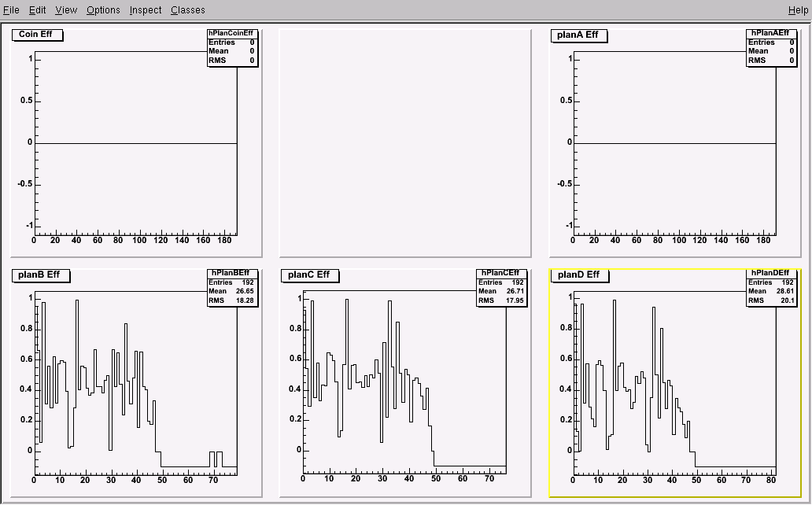Click RMS 17.95 in hPlanCEff stats
Image resolution: width=812 pixels, height=505 pixels.
pos(500,300)
